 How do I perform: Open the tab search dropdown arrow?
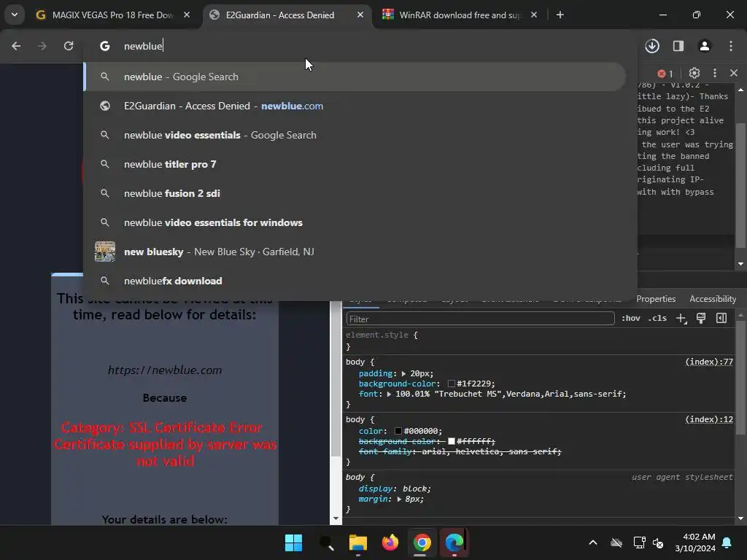tap(15, 15)
